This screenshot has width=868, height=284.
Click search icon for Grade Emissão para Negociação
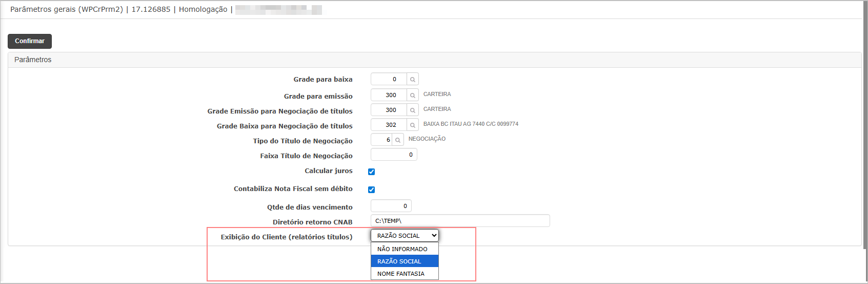[413, 110]
